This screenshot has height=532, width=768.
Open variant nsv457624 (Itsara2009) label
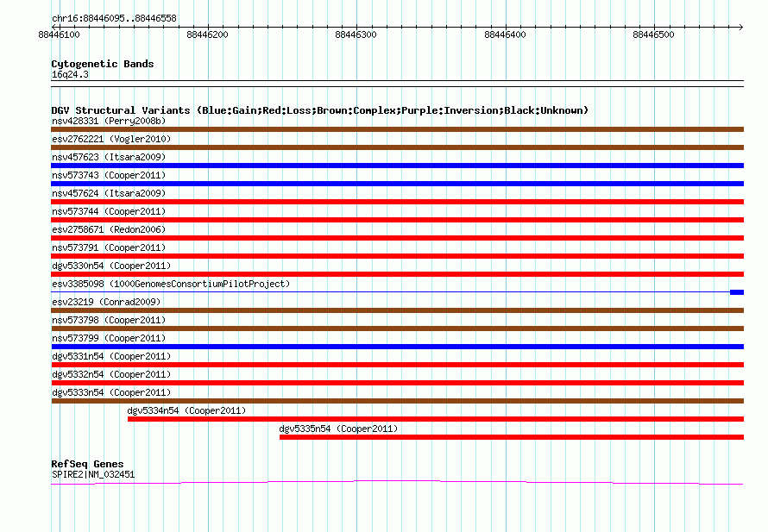pyautogui.click(x=109, y=193)
